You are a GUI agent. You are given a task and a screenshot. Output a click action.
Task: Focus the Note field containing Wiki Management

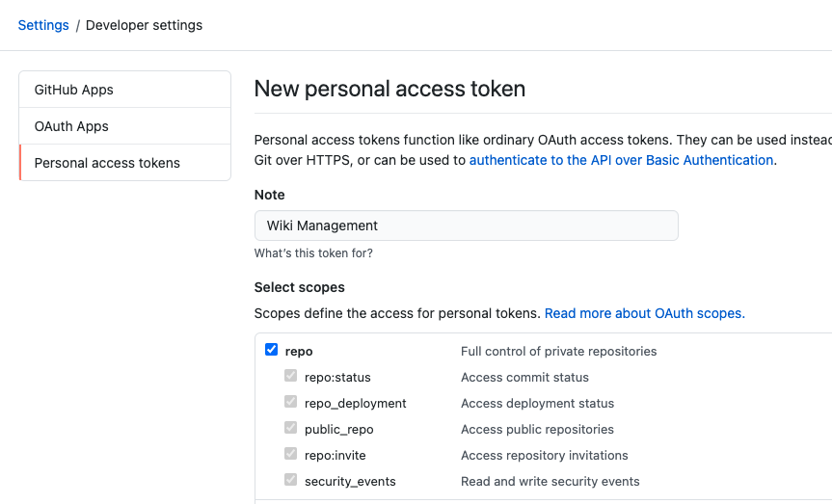(466, 225)
